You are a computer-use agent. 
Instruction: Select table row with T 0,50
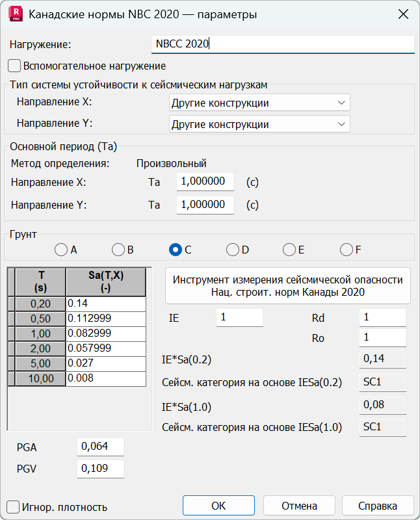(x=40, y=318)
